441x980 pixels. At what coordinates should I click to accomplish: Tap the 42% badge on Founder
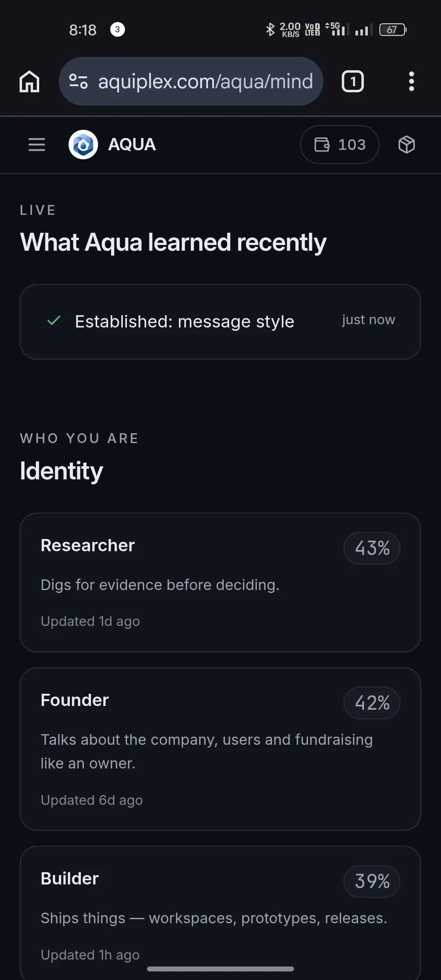[372, 703]
